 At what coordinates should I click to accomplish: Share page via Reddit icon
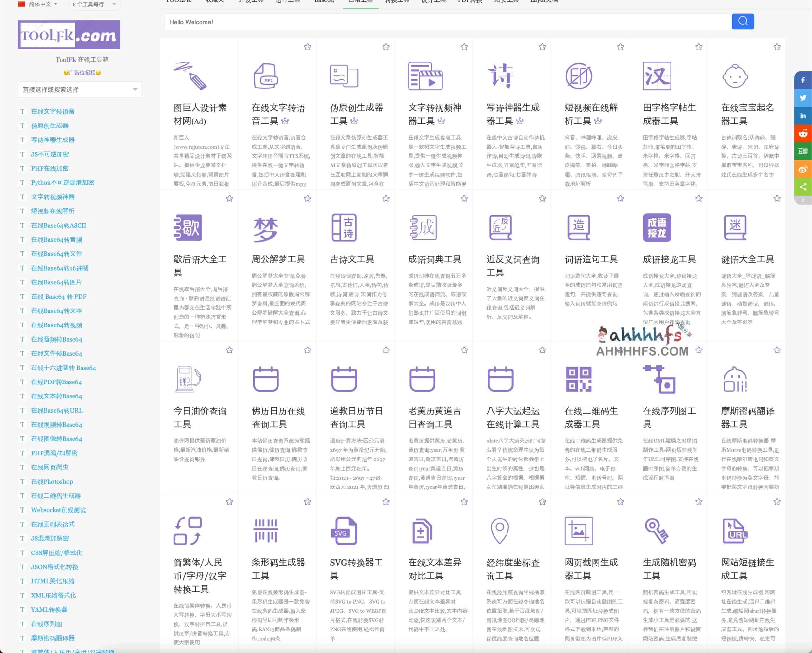(x=802, y=134)
